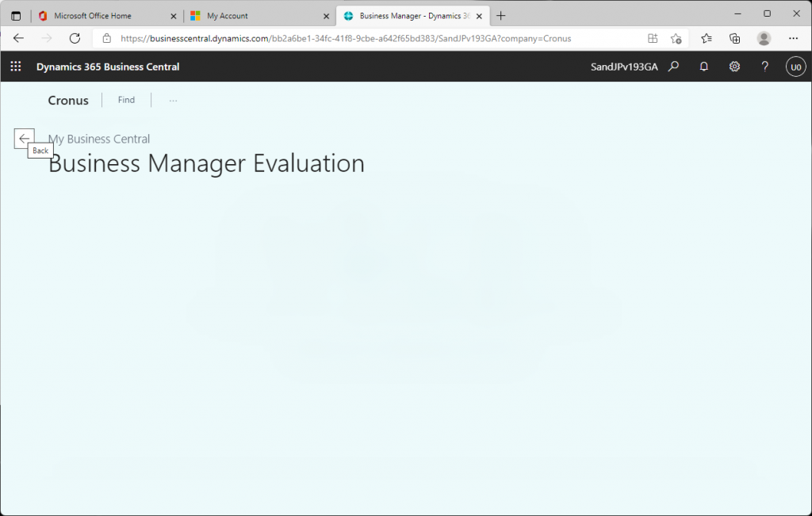The height and width of the screenshot is (516, 812).
Task: Open a new browser tab
Action: tap(501, 16)
